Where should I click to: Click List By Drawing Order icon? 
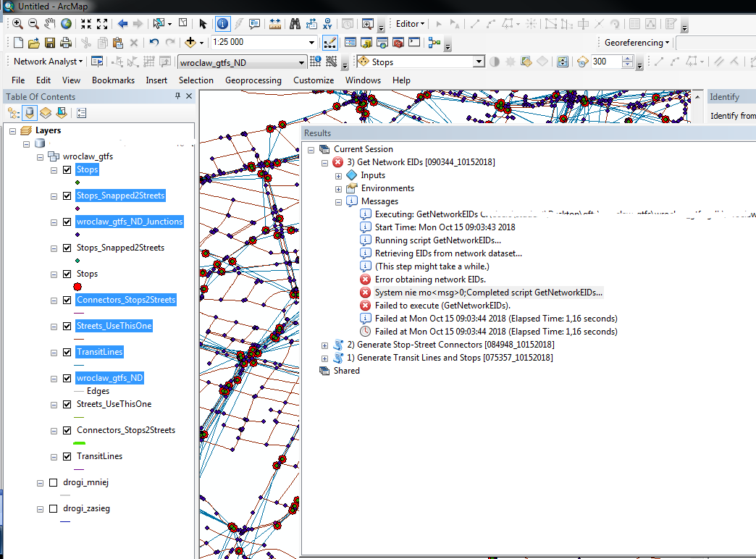(14, 113)
